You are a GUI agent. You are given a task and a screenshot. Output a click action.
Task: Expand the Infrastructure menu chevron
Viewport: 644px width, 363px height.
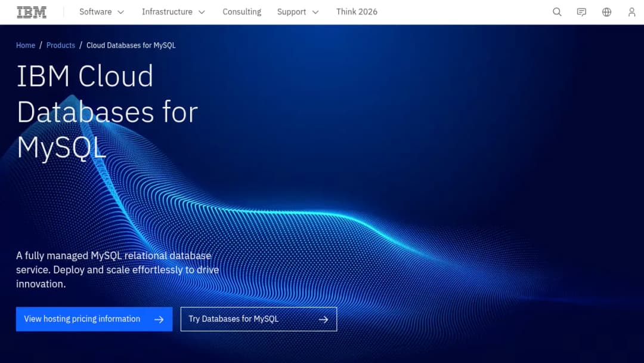[x=202, y=13]
